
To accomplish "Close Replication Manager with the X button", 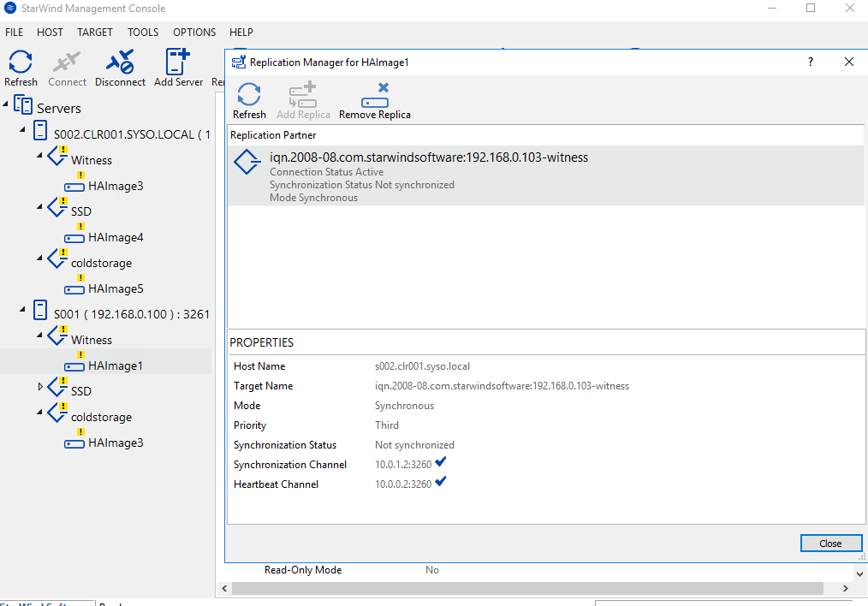I will coord(848,62).
